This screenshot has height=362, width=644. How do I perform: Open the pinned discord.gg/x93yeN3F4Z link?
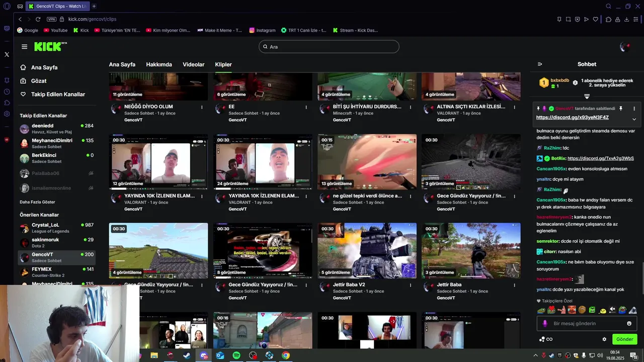click(x=573, y=117)
